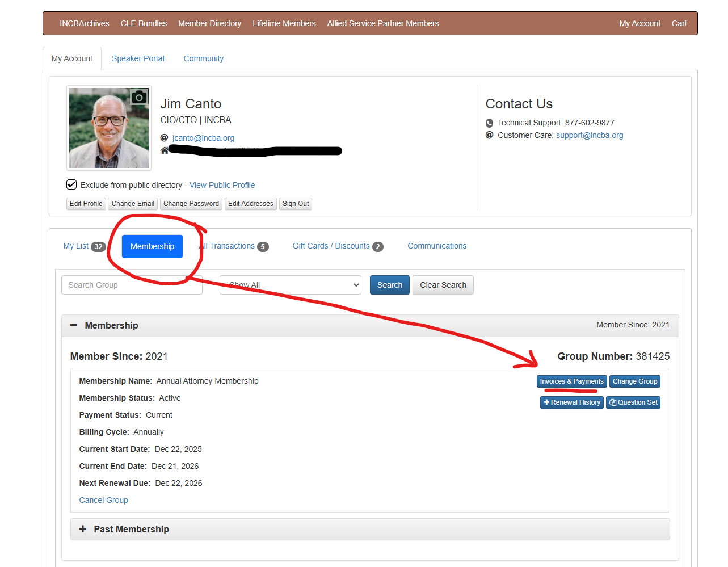Open the Show All dropdown
Image resolution: width=728 pixels, height=567 pixels.
pyautogui.click(x=290, y=285)
